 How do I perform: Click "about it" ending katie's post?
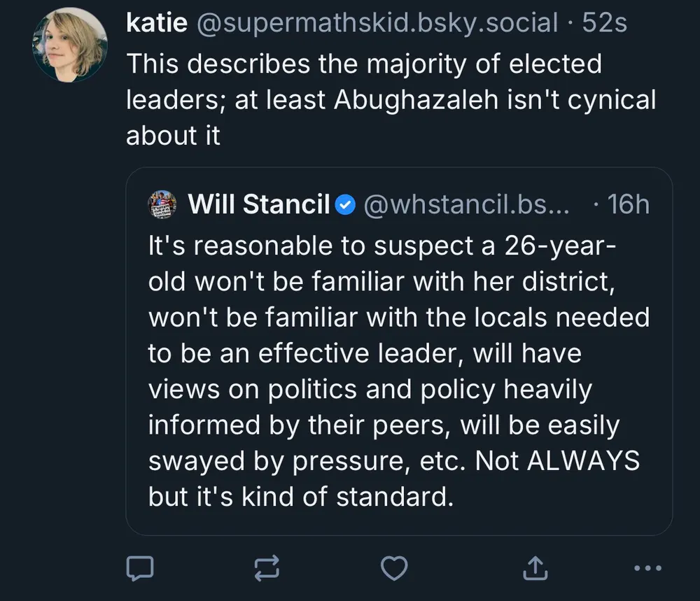click(x=173, y=136)
